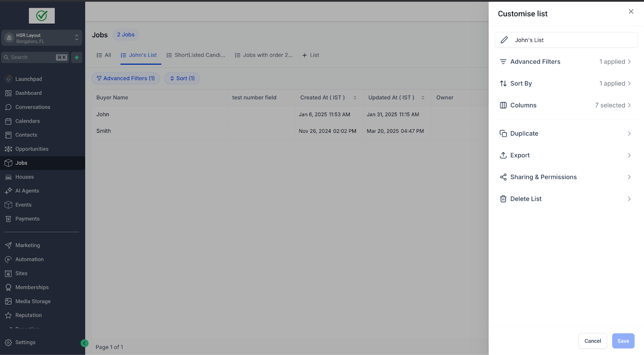The width and height of the screenshot is (644, 355).
Task: Open the ShortListed Candi... tab
Action: (x=196, y=55)
